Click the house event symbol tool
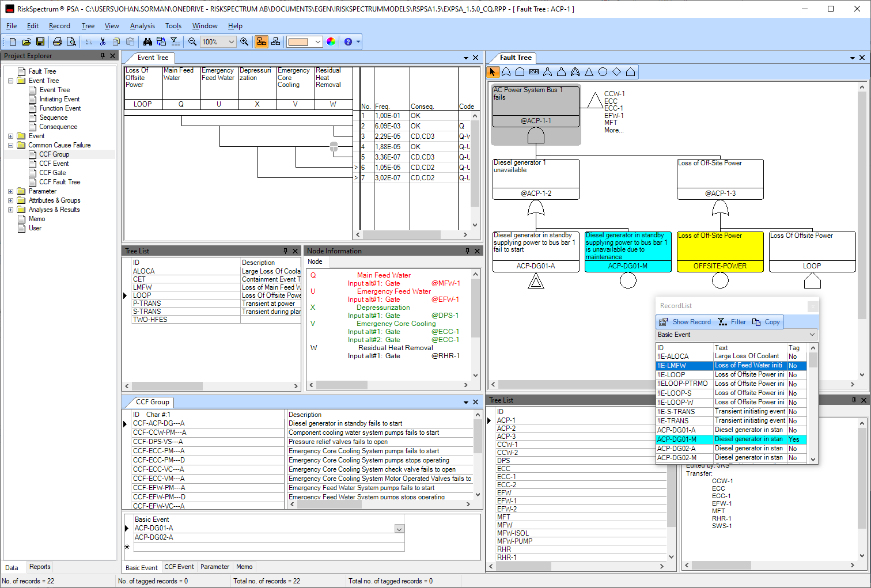This screenshot has width=871, height=588. point(630,72)
